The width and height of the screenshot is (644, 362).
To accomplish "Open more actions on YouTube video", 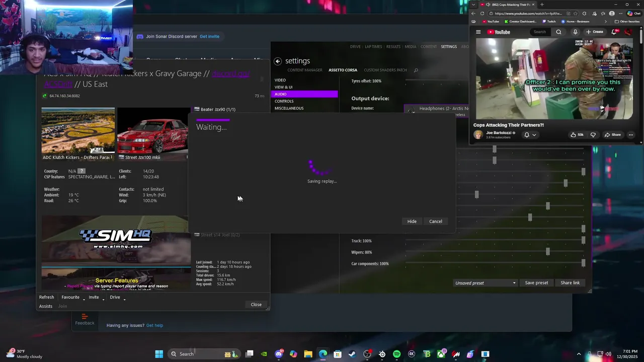I will pos(631,135).
